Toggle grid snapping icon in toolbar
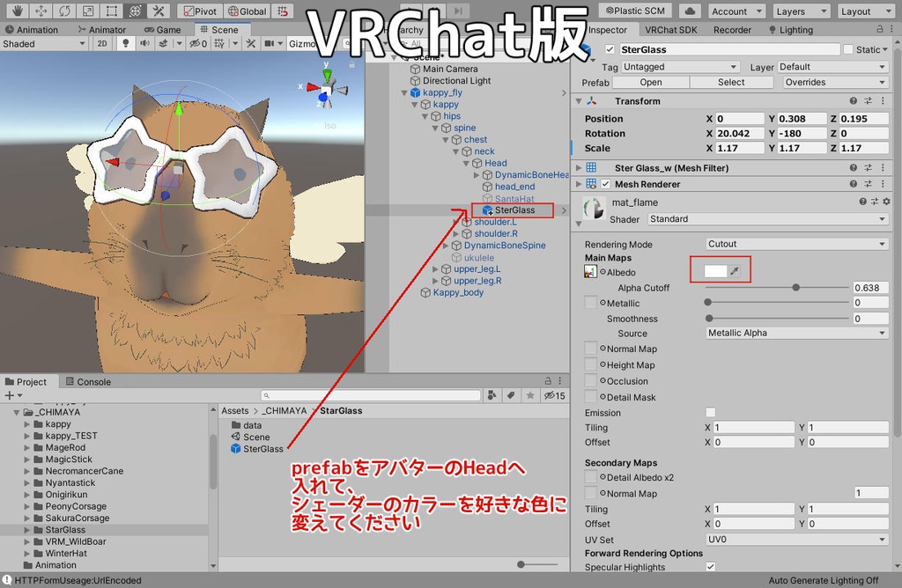This screenshot has height=588, width=902. click(283, 11)
